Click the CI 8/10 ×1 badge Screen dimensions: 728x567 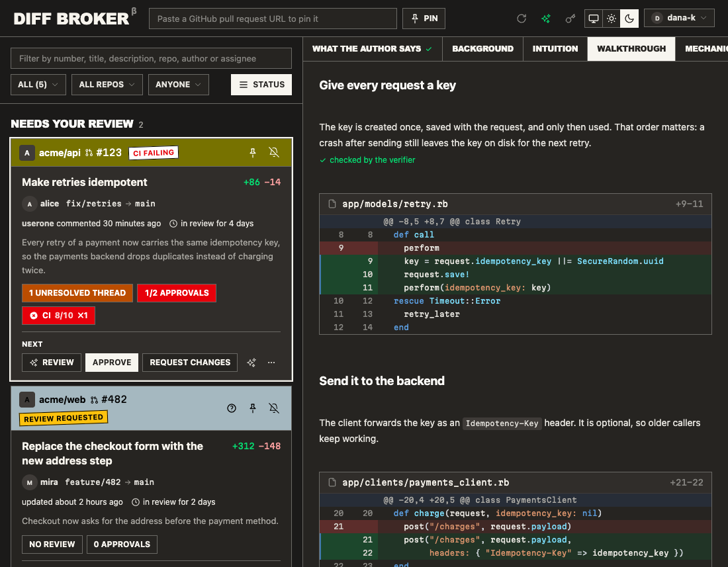(58, 316)
